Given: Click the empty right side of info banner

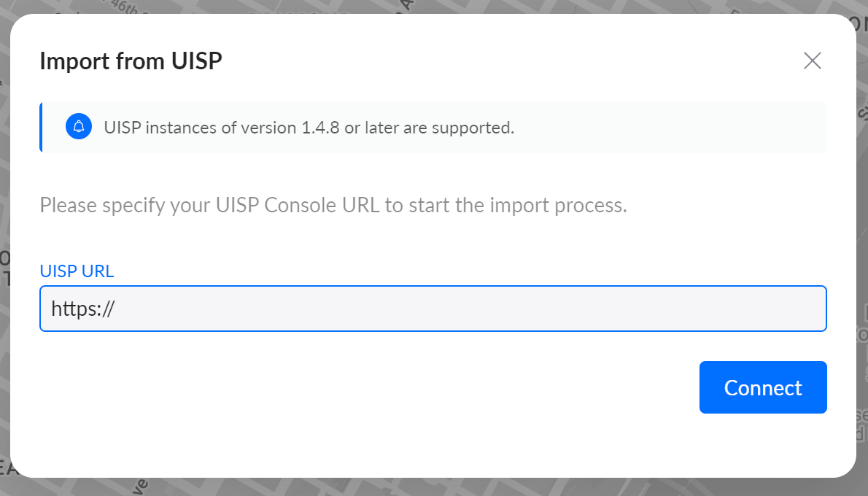Looking at the screenshot, I should coord(693,128).
